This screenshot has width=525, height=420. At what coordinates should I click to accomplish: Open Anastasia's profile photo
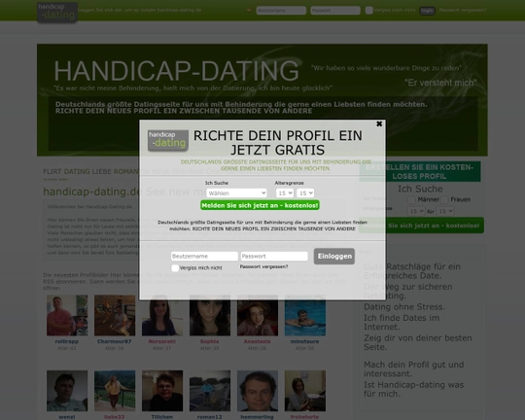coord(258,315)
